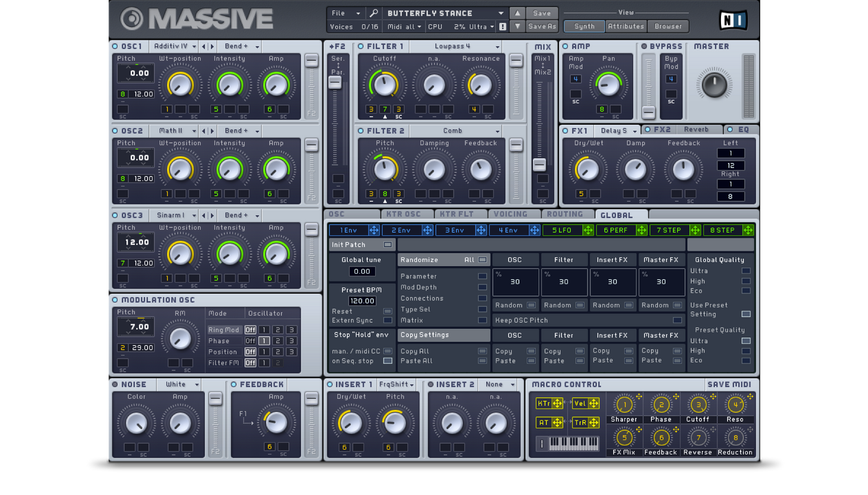Switch to the ROUTING tab
The width and height of the screenshot is (868, 495).
[x=565, y=215]
